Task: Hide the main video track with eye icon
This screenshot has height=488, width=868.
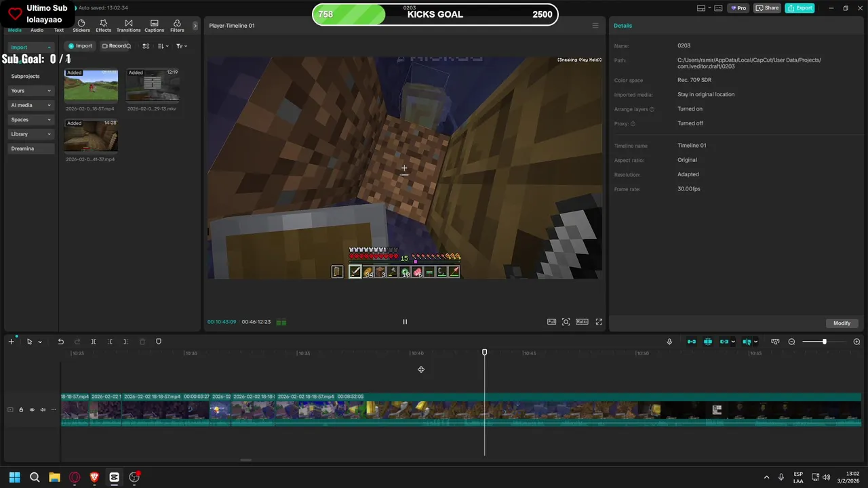Action: 32,409
